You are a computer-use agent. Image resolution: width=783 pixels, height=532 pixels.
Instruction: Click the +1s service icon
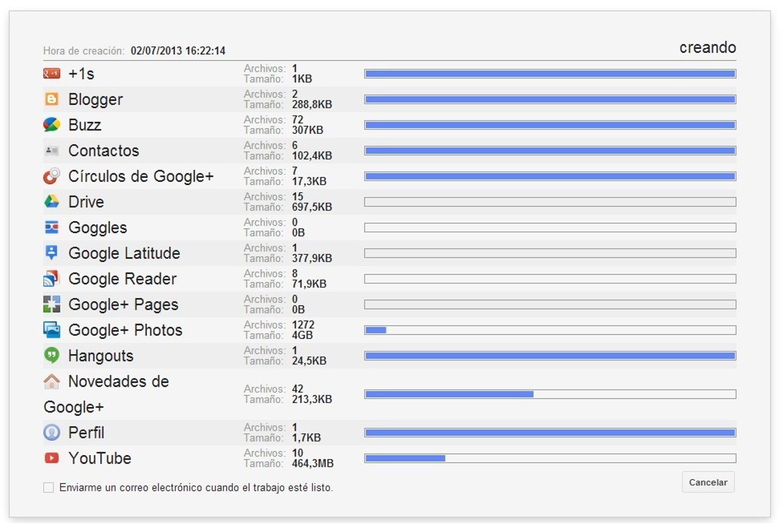(52, 74)
